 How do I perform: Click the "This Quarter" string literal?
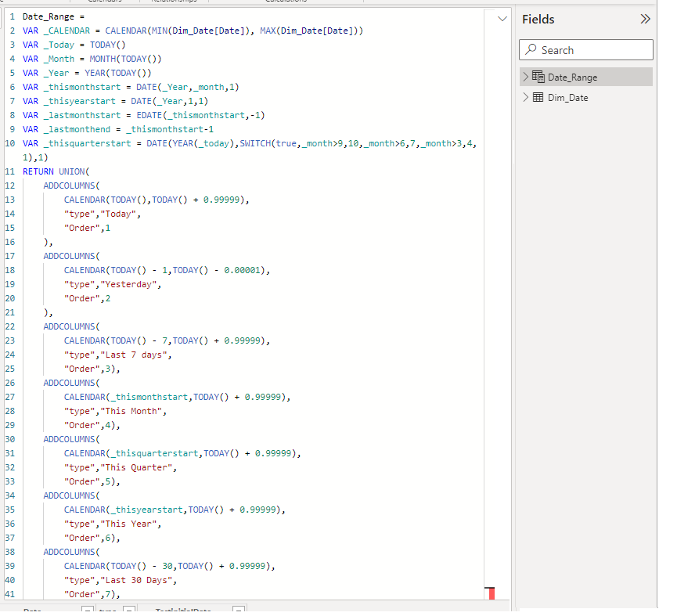136,467
